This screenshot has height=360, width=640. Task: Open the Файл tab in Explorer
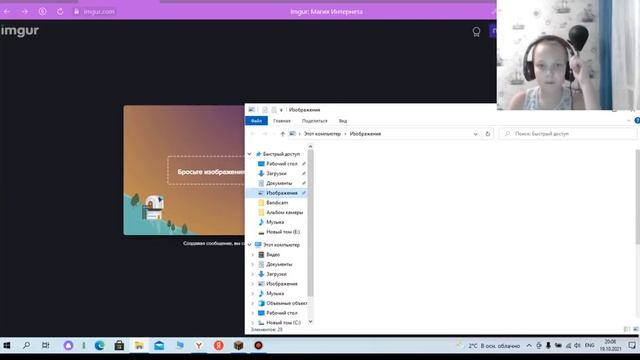[256, 121]
